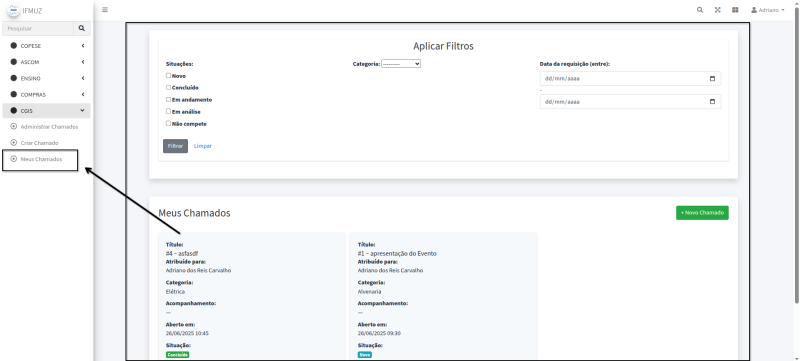Toggle the hamburger sidebar menu icon
The height and width of the screenshot is (361, 800).
[105, 10]
